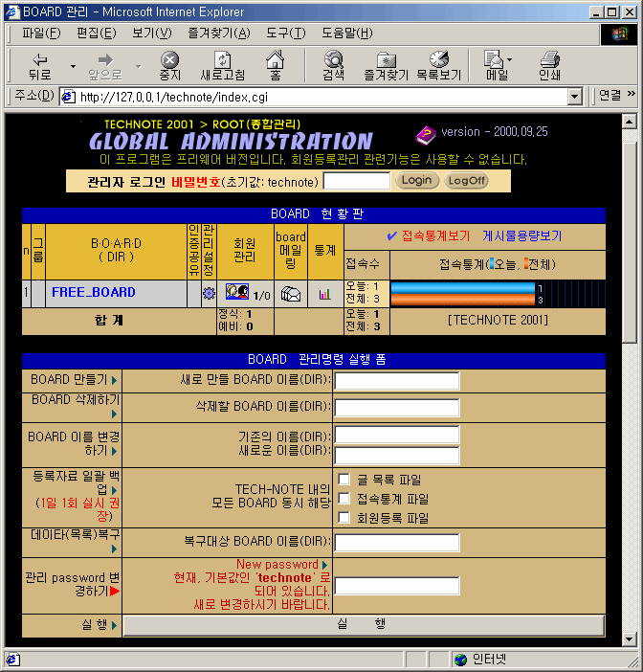Open FREE_BOARD admin settings gear icon
The height and width of the screenshot is (672, 643).
209,294
